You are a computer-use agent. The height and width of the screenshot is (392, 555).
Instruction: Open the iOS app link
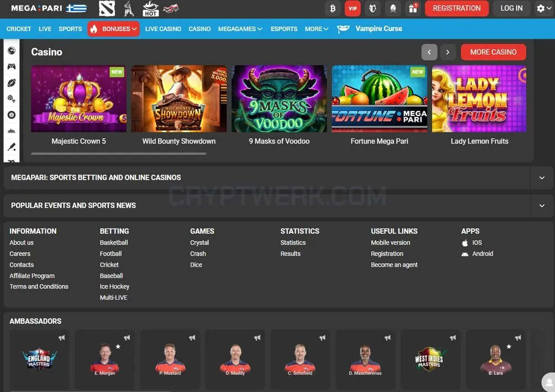pos(472,242)
